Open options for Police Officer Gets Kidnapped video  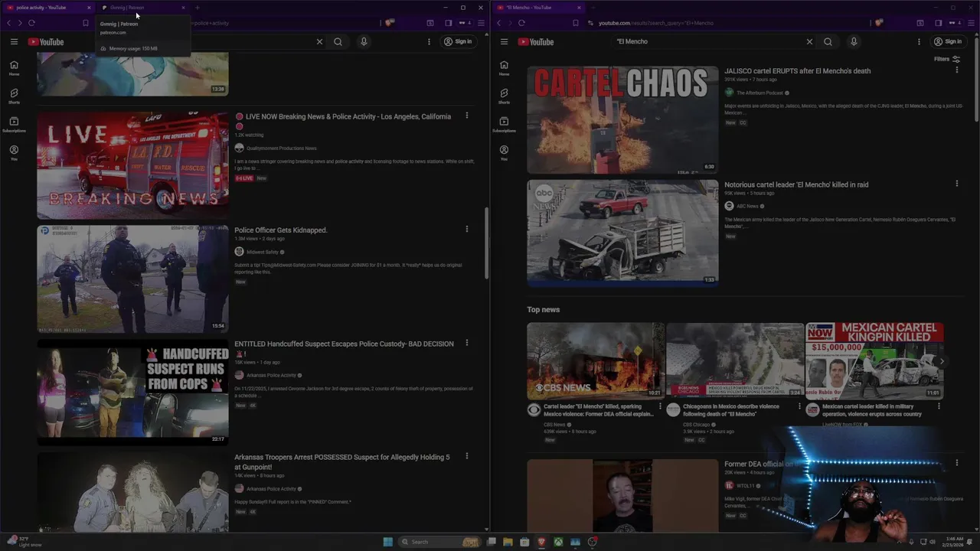pyautogui.click(x=466, y=229)
